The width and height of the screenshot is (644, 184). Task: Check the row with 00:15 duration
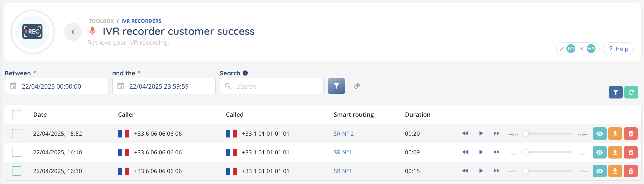coord(17,171)
